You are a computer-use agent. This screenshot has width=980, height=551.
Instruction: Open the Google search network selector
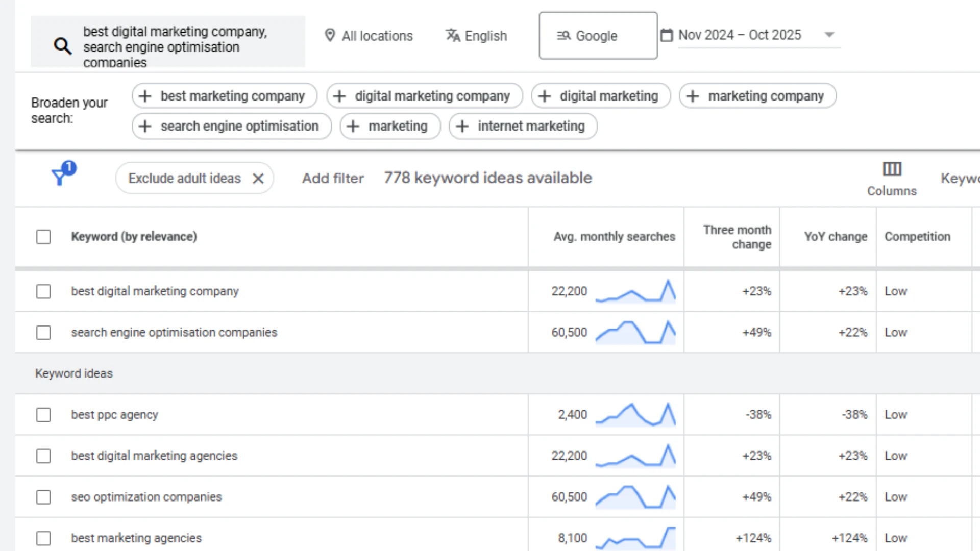pyautogui.click(x=598, y=36)
